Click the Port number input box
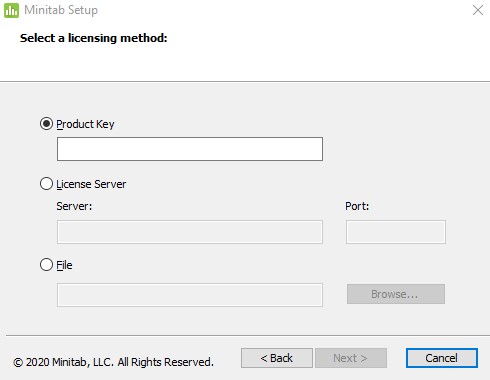The image size is (490, 380). [x=396, y=232]
